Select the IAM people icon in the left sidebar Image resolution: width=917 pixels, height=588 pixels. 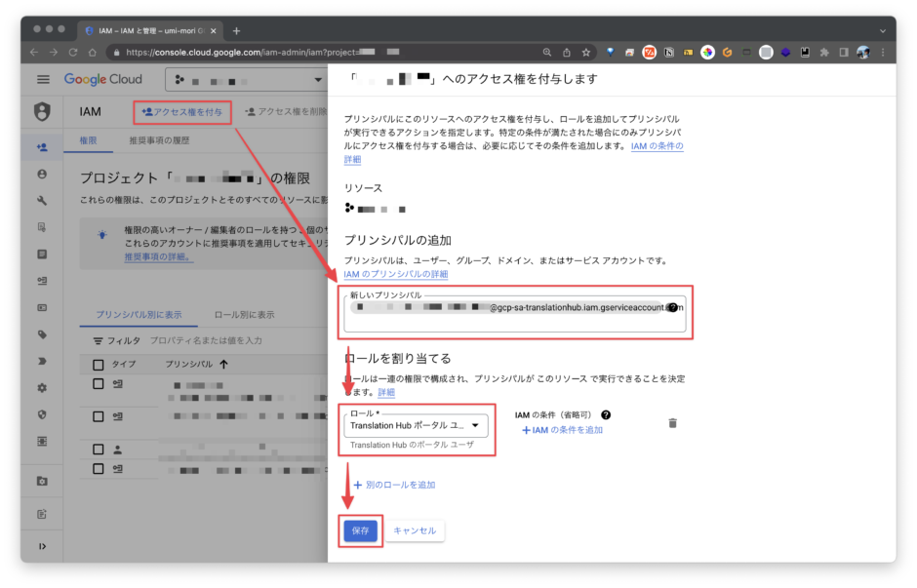tap(42, 148)
